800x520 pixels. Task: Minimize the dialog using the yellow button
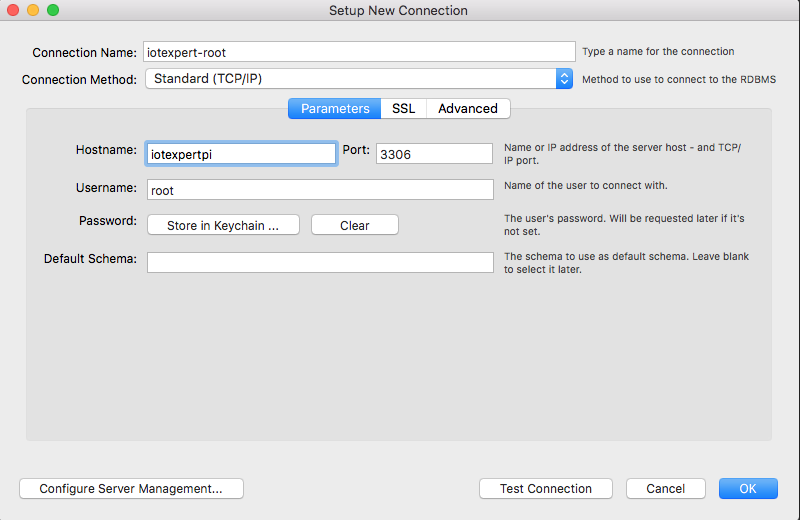(x=33, y=10)
